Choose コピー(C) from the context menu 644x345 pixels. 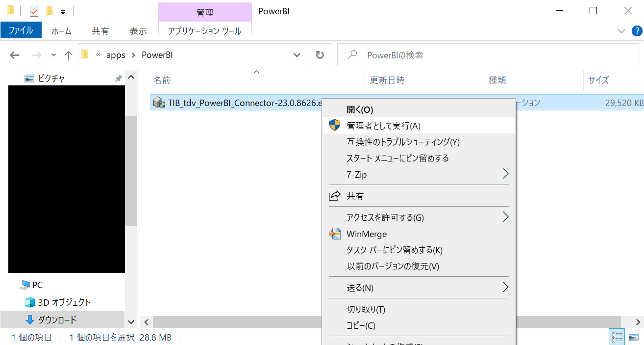[x=419, y=325]
